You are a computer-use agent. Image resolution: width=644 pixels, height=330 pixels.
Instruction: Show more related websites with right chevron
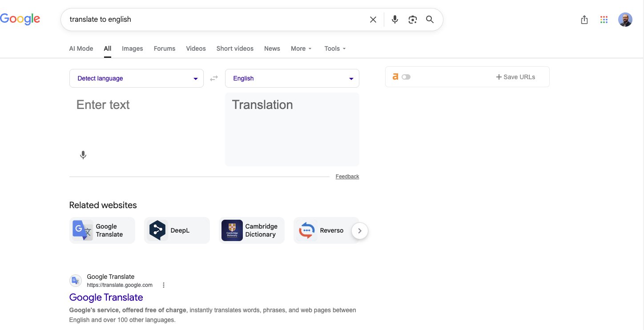[x=360, y=231]
